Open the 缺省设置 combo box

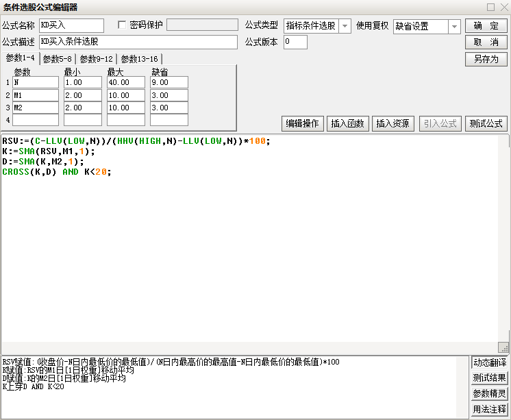[427, 27]
